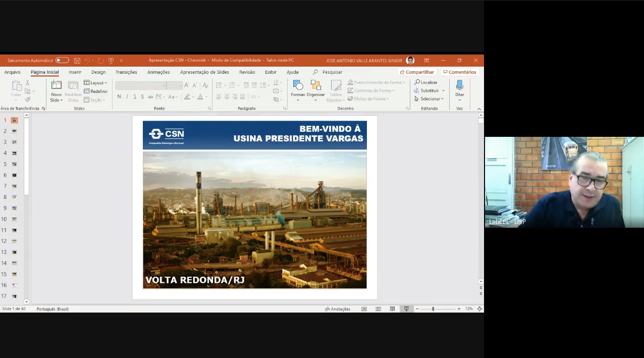The height and width of the screenshot is (358, 644).
Task: Toggle strikethrough abc formatting
Action: click(x=150, y=97)
